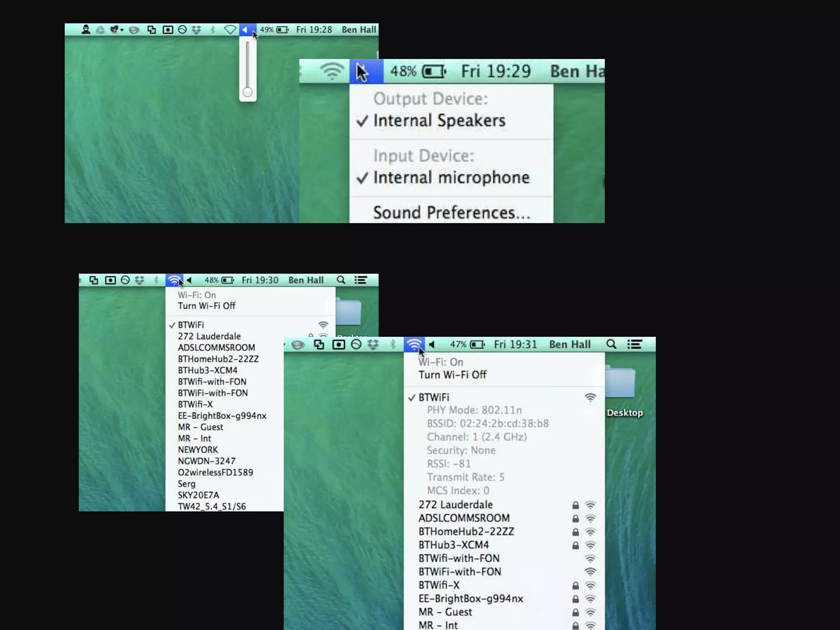This screenshot has width=840, height=630.
Task: Click the Fri 19:28 clock text
Action: pos(314,30)
